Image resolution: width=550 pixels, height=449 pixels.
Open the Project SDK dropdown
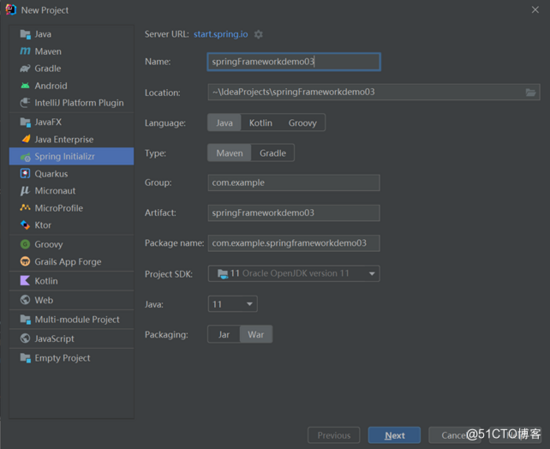tap(294, 274)
